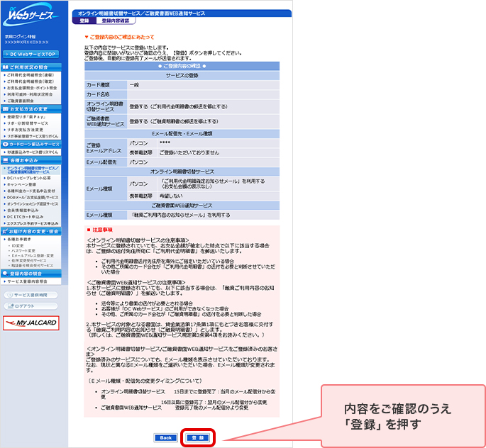Open 会員情報誌申込み link
This screenshot has width=486, height=448.
(23, 211)
